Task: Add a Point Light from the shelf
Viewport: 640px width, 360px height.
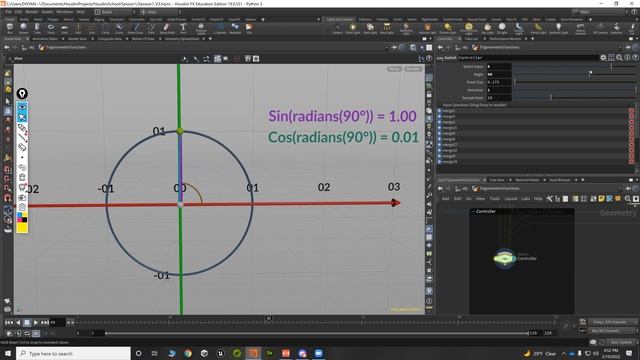Action: tap(353, 28)
